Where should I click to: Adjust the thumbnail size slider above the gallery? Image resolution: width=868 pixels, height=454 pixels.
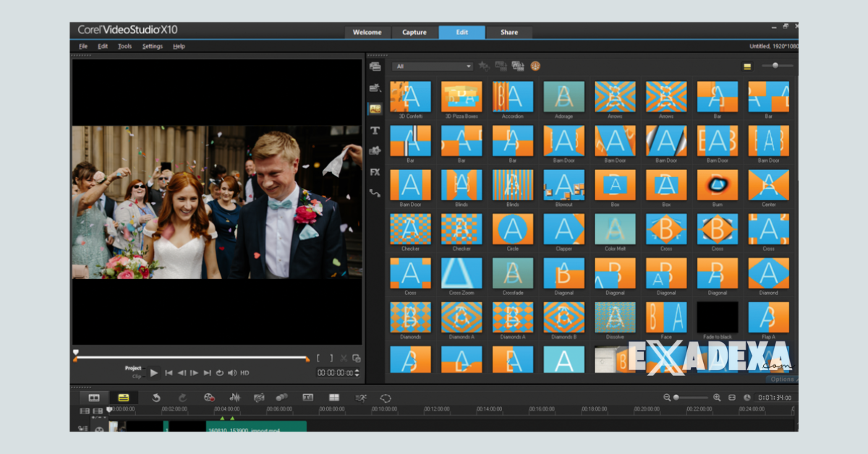(775, 65)
